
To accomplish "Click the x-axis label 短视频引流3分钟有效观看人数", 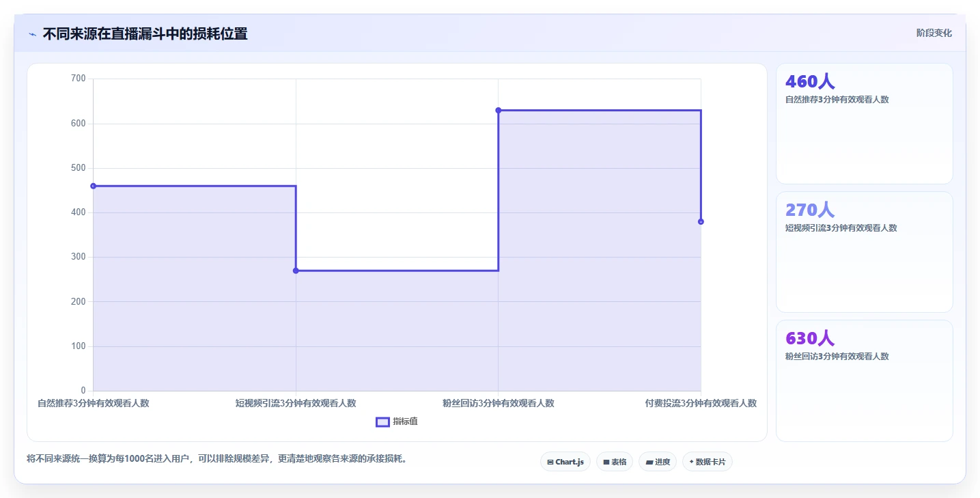I will [296, 403].
